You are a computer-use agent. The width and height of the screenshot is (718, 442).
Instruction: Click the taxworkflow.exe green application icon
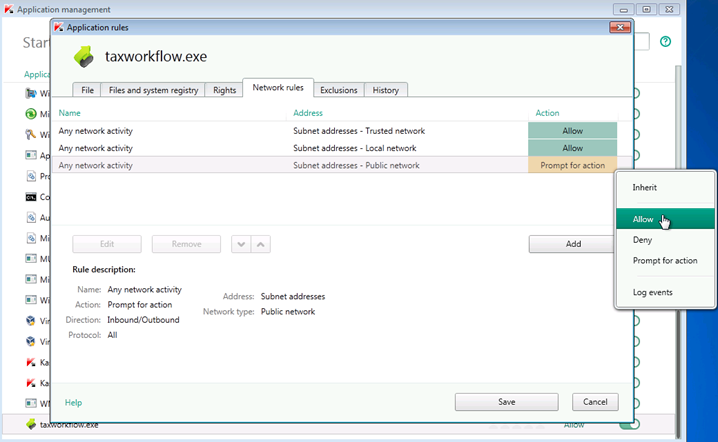coord(84,56)
